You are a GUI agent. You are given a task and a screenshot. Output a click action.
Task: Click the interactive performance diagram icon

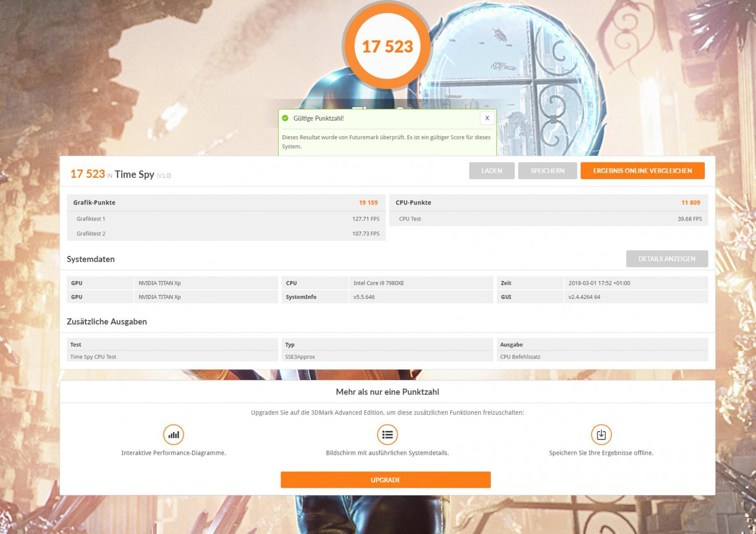coord(174,435)
